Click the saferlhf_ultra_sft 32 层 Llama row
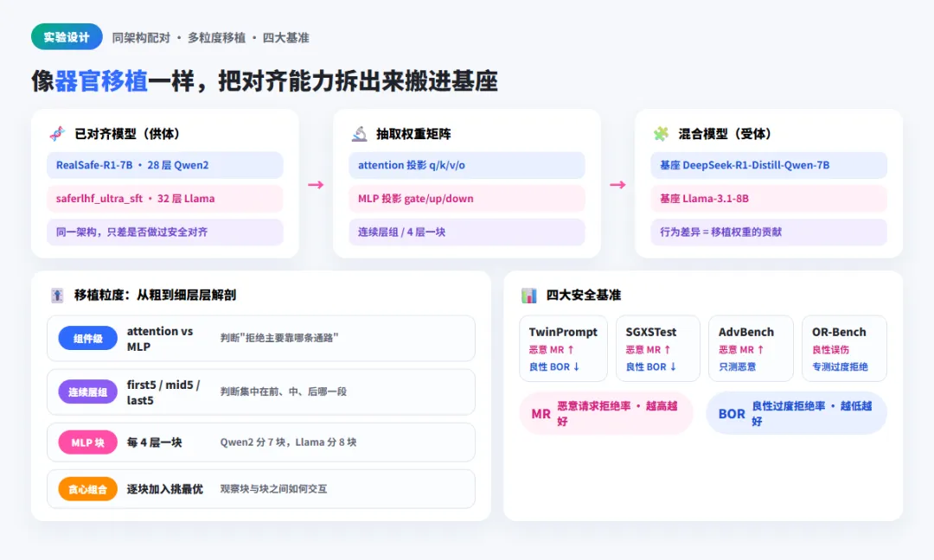The image size is (934, 560). tap(165, 199)
